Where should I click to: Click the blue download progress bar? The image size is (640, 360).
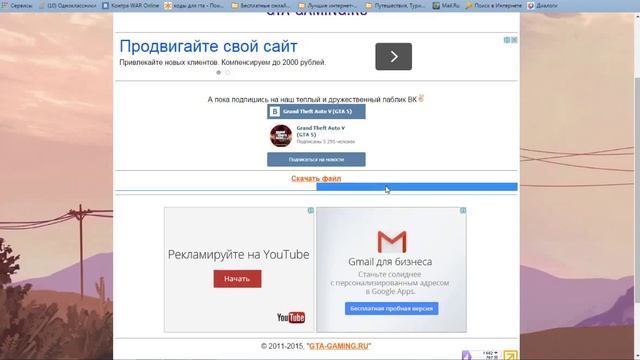point(417,187)
